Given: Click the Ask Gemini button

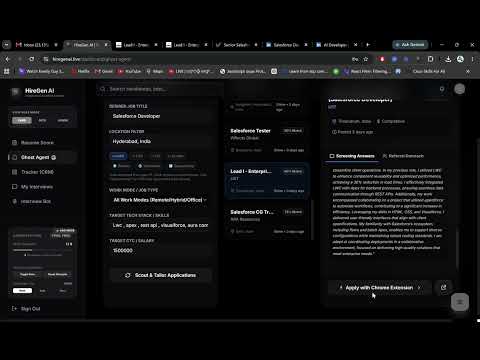Looking at the screenshot, I should [410, 45].
